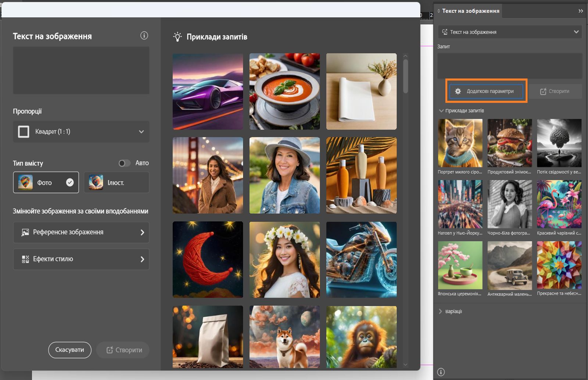
Task: Select the Фото content type
Action: click(x=46, y=182)
